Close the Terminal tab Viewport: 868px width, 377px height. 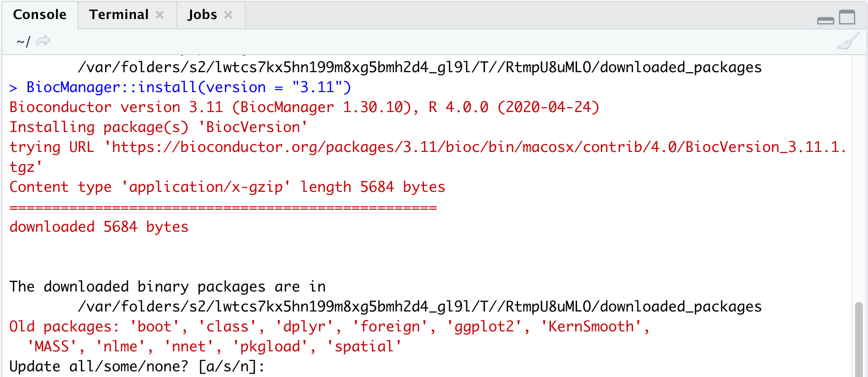pos(160,15)
